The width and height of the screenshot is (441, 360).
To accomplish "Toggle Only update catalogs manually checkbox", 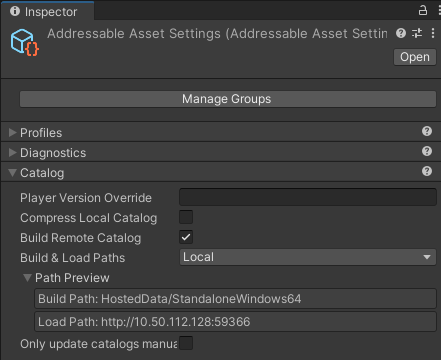I will [x=186, y=343].
